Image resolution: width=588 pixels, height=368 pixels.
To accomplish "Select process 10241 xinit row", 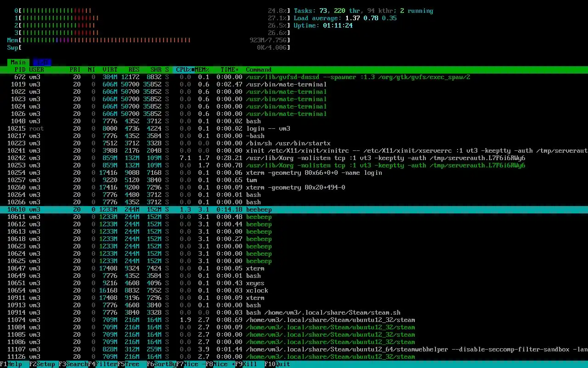I will (x=294, y=150).
